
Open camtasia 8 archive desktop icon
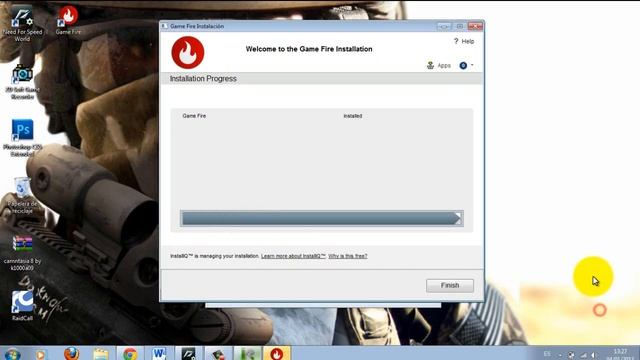pos(22,253)
